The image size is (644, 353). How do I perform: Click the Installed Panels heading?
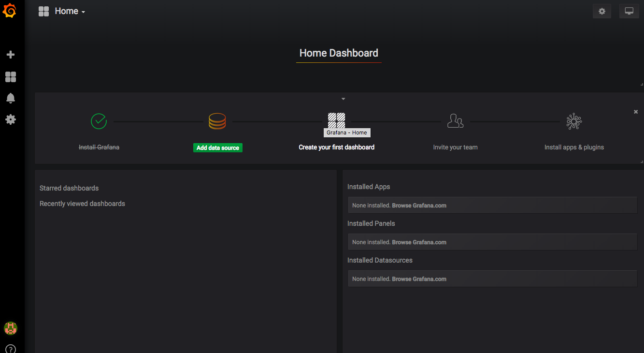pyautogui.click(x=371, y=223)
